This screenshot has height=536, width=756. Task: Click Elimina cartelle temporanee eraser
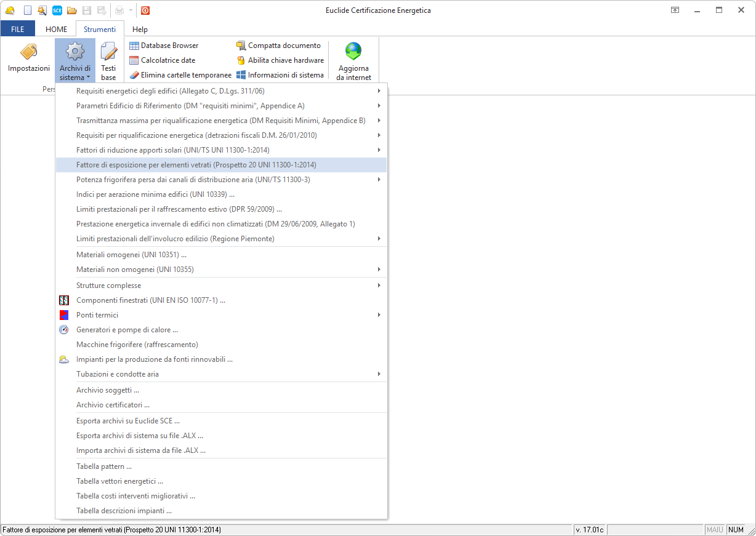click(180, 75)
